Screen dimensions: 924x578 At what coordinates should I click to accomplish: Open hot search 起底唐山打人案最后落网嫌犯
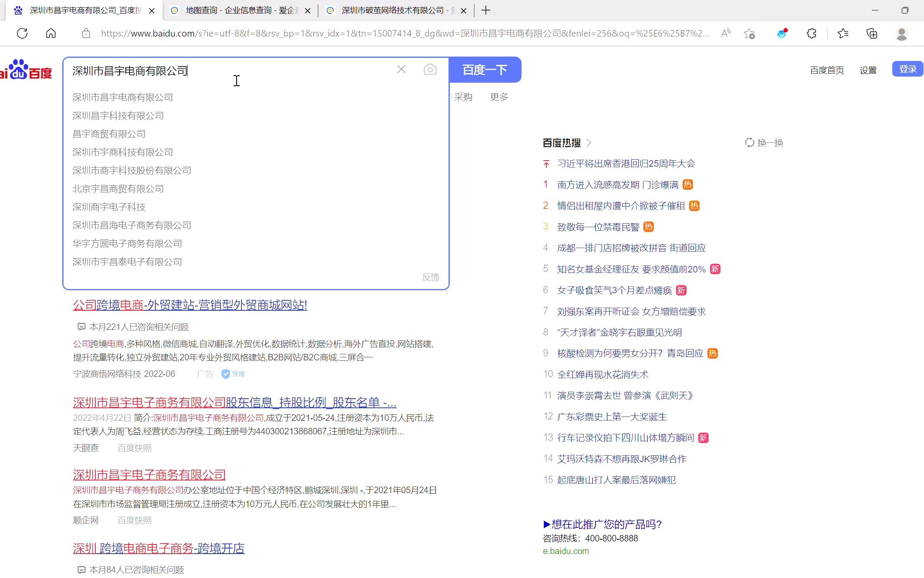click(616, 480)
